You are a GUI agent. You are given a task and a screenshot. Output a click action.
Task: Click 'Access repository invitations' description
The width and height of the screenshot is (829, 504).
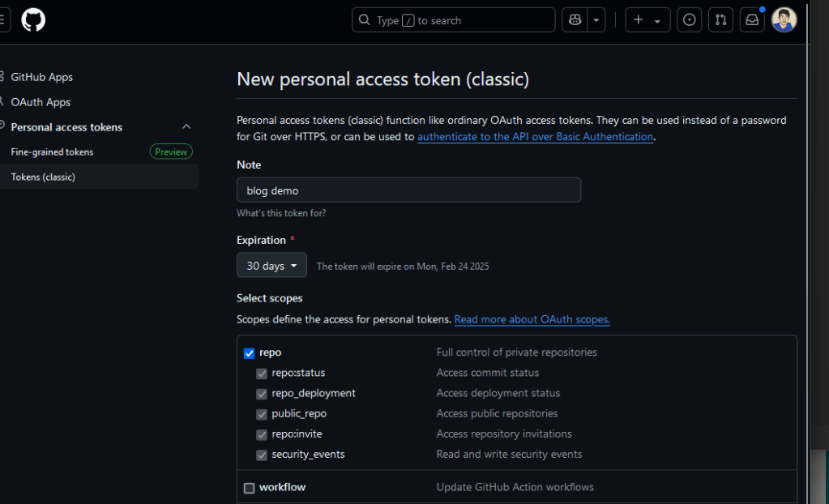(504, 434)
